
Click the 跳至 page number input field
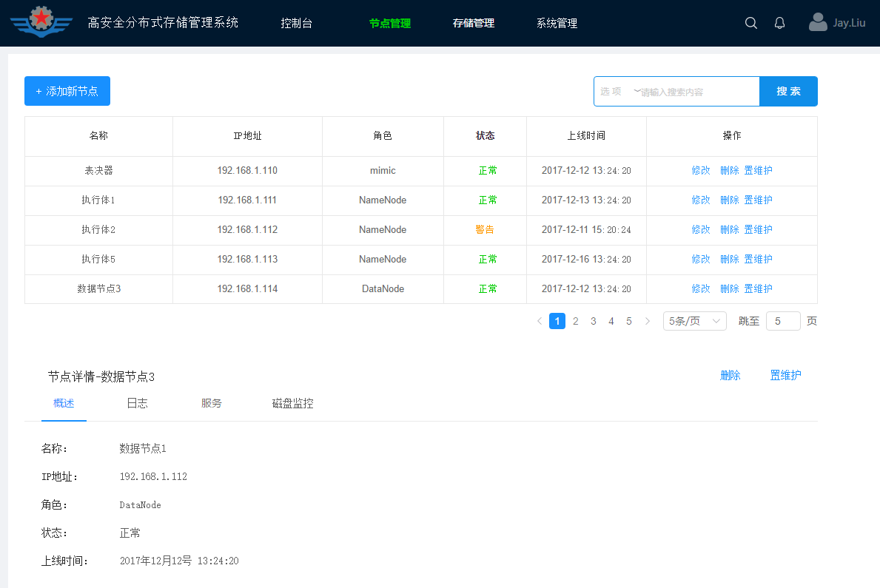coord(783,321)
